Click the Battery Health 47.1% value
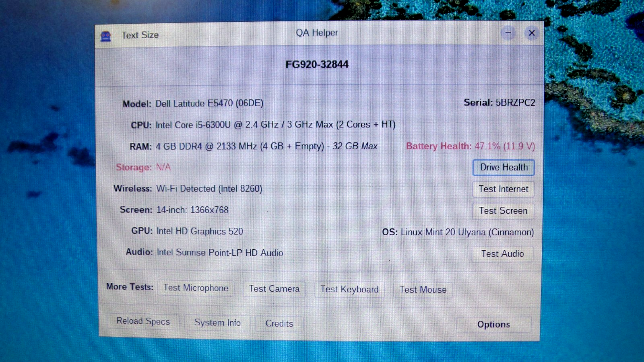 point(505,146)
